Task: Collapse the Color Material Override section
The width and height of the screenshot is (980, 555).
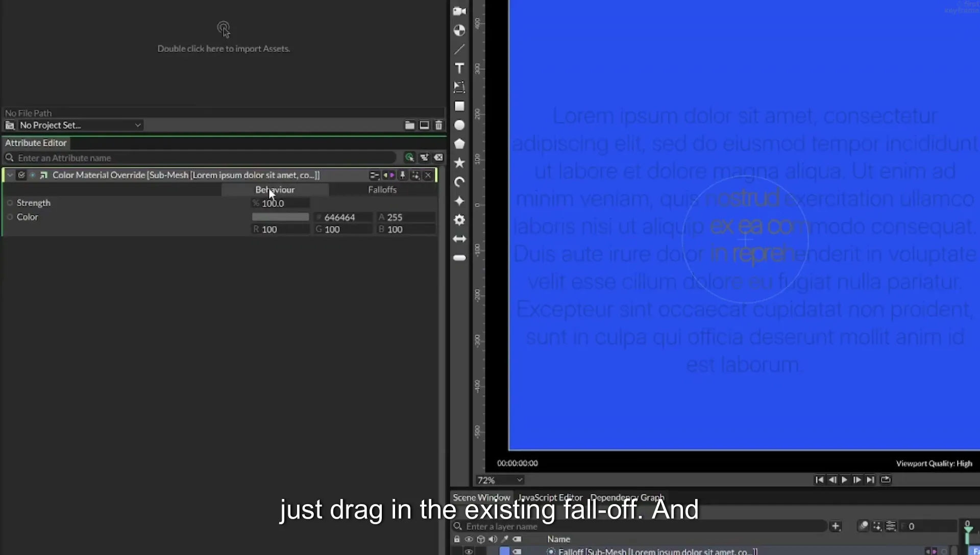Action: click(10, 175)
